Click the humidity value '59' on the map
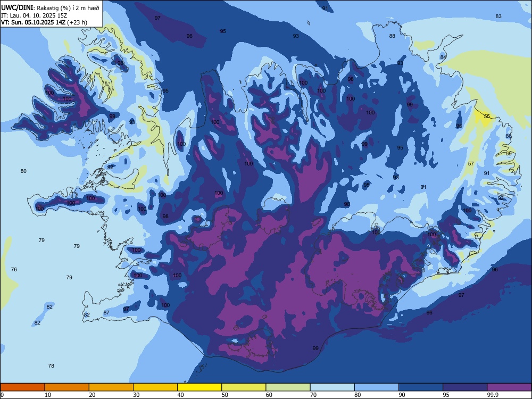 509,153
